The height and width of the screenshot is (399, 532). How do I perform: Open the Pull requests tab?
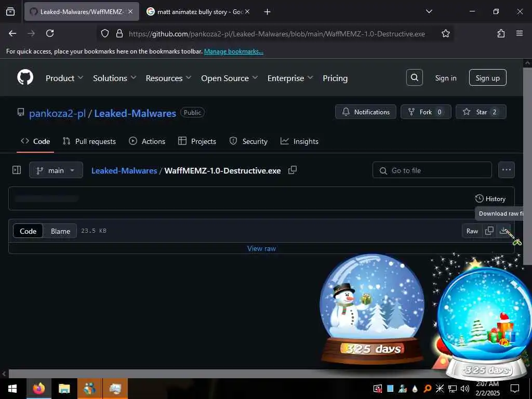point(89,141)
